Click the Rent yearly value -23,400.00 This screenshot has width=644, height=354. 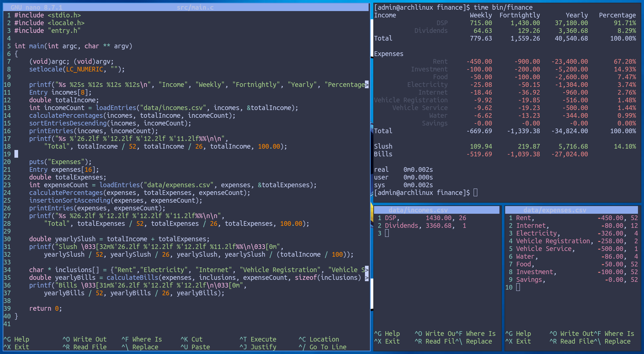coord(569,61)
